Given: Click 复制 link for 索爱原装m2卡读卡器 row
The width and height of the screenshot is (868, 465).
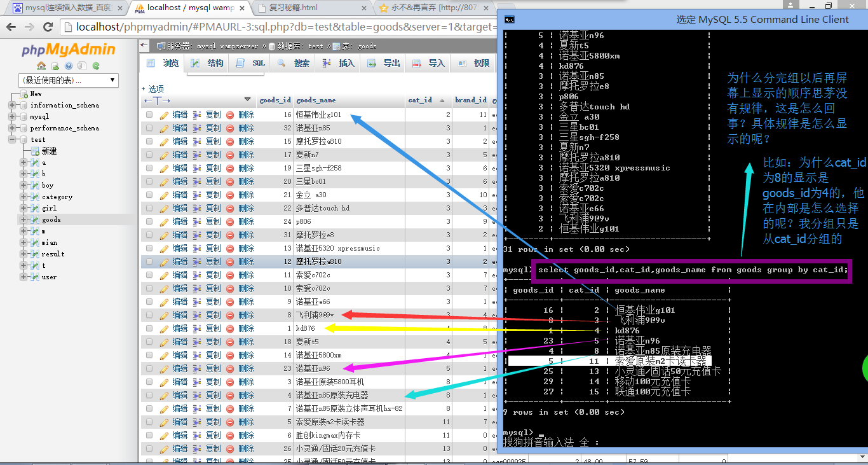Looking at the screenshot, I should pyautogui.click(x=213, y=422).
